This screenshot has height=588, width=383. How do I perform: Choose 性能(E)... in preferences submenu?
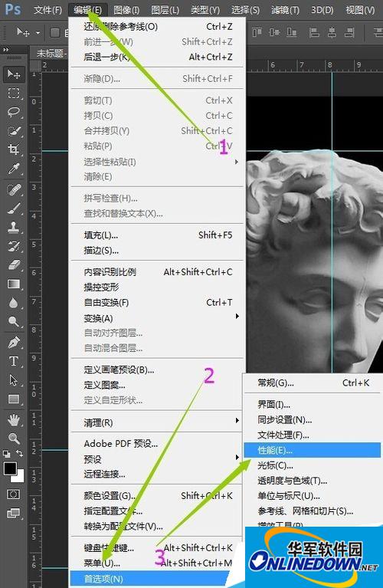coord(313,450)
